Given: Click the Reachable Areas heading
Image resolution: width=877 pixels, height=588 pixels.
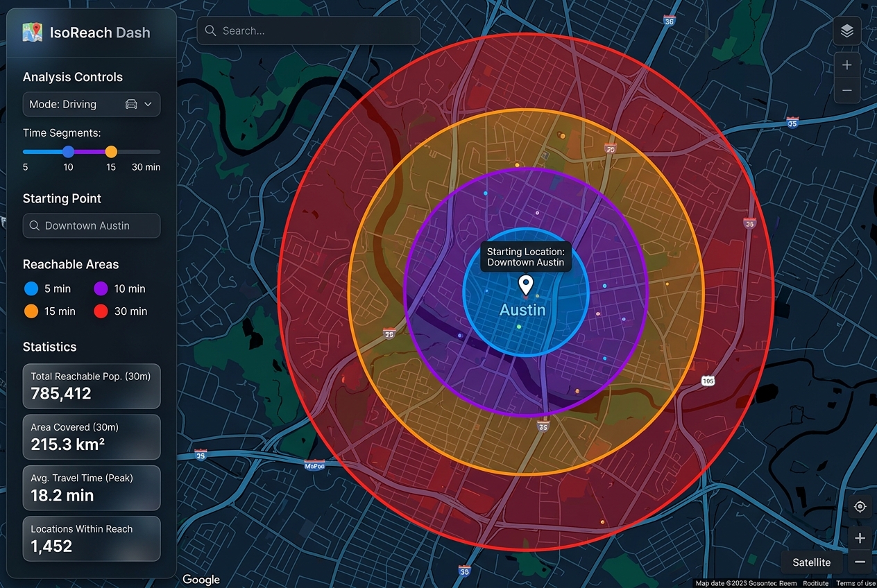Looking at the screenshot, I should coord(71,264).
